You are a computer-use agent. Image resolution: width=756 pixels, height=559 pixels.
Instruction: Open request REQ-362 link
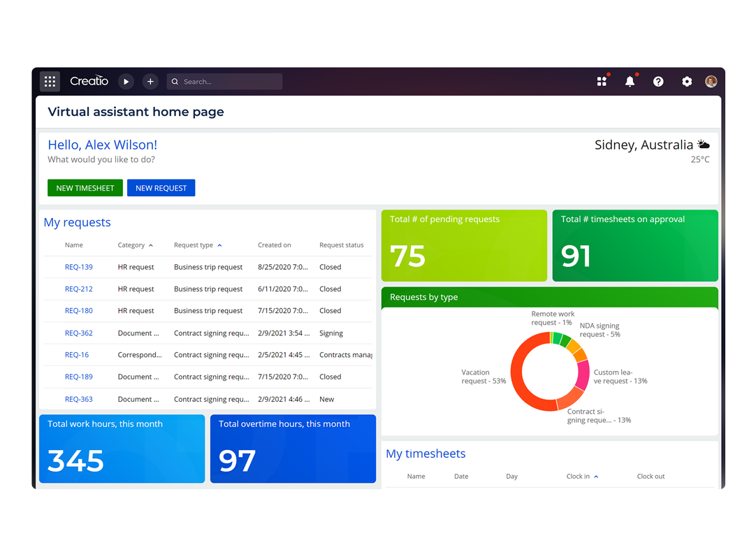[78, 333]
